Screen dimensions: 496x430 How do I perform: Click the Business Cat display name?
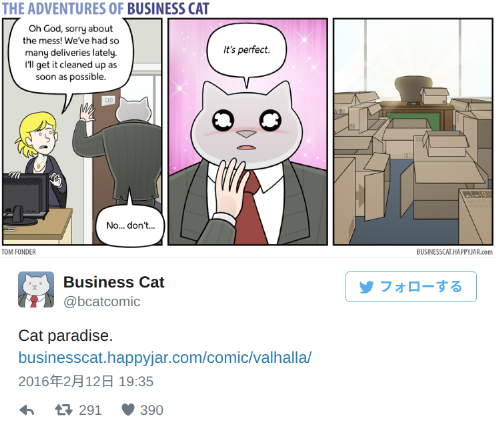tap(114, 282)
